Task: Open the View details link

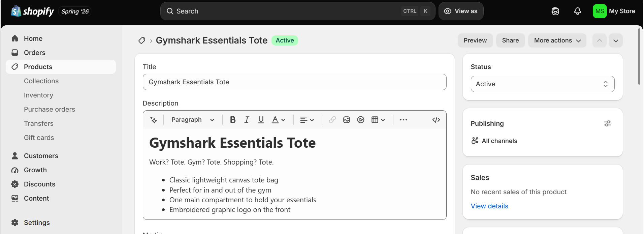Action: [x=489, y=206]
